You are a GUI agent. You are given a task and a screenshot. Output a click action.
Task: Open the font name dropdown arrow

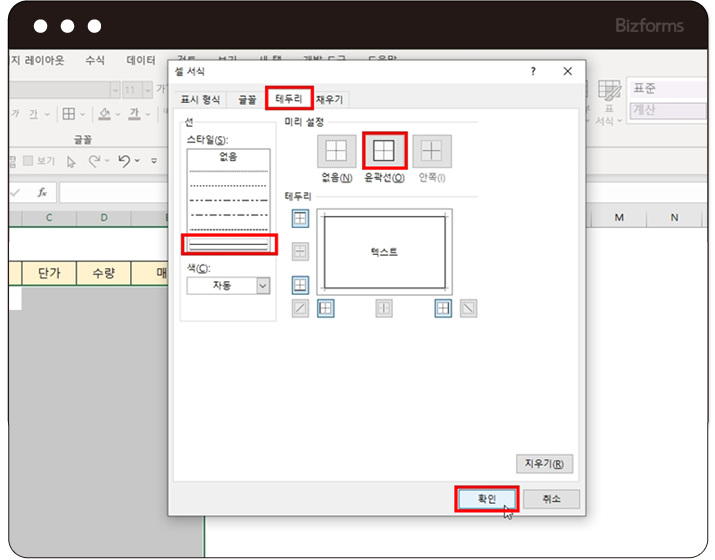pyautogui.click(x=115, y=90)
